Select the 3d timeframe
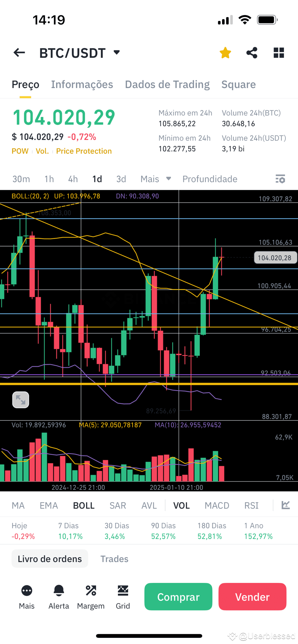 [x=121, y=179]
